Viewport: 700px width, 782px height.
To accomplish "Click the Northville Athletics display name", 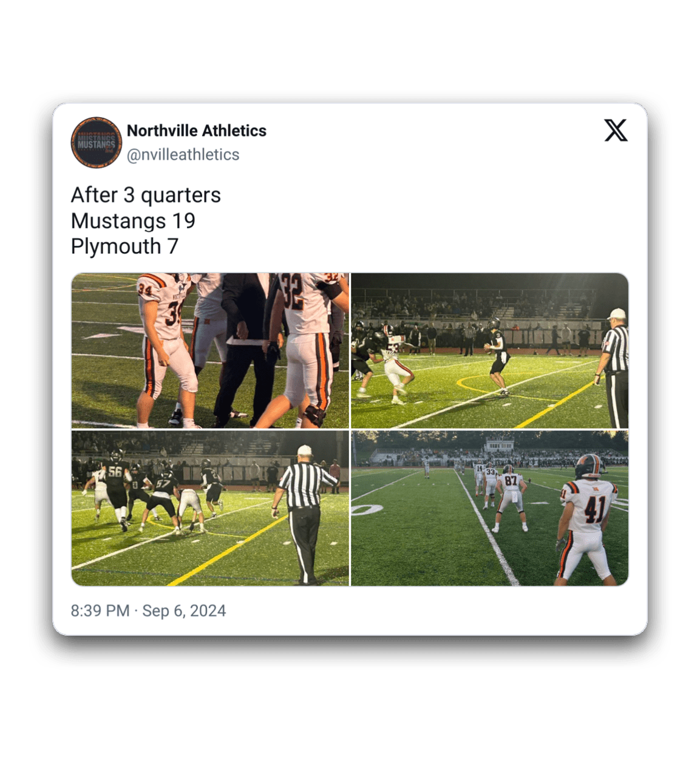I will point(197,131).
